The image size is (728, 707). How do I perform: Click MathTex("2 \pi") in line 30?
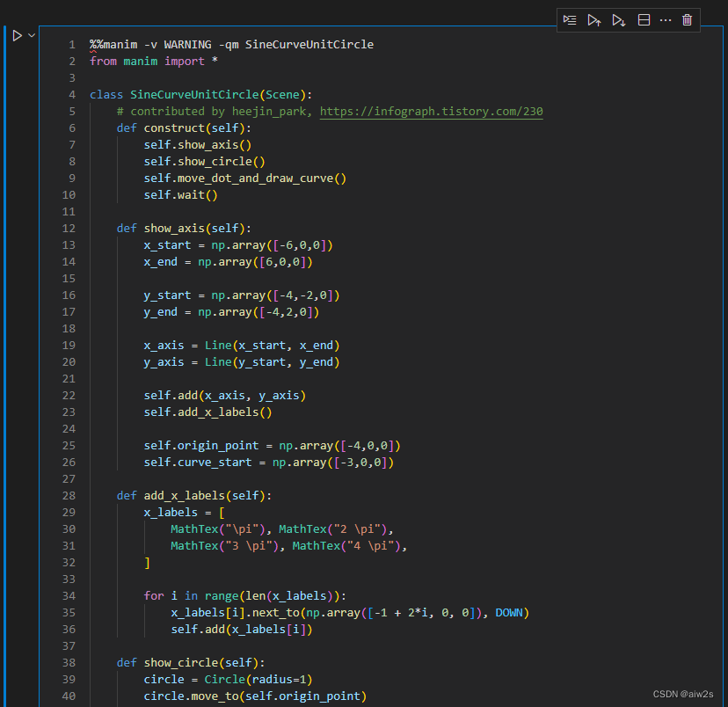333,529
